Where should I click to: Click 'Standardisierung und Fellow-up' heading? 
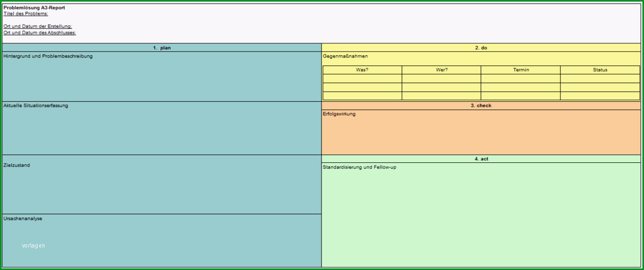pyautogui.click(x=360, y=167)
